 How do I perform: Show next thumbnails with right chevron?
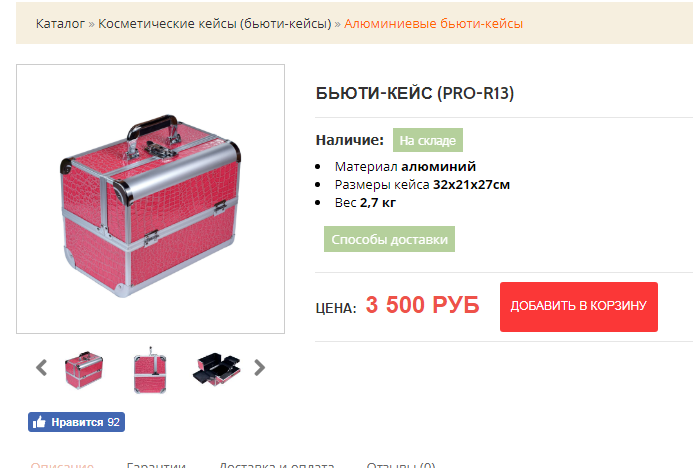click(259, 367)
